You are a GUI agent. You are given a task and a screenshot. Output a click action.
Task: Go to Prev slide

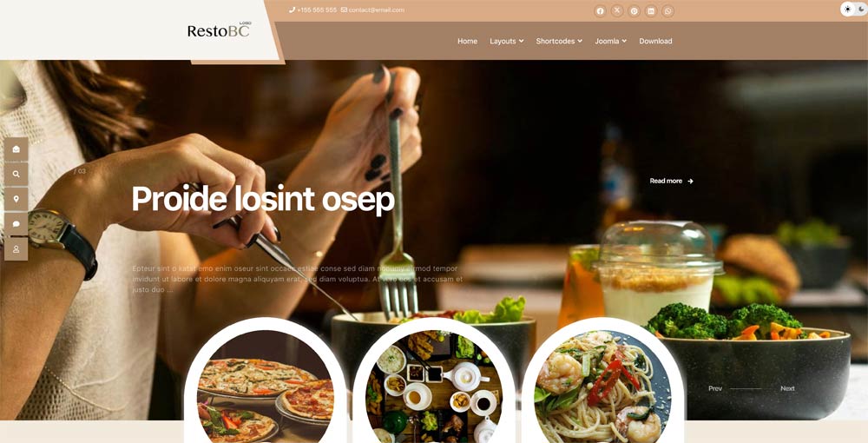(x=715, y=389)
